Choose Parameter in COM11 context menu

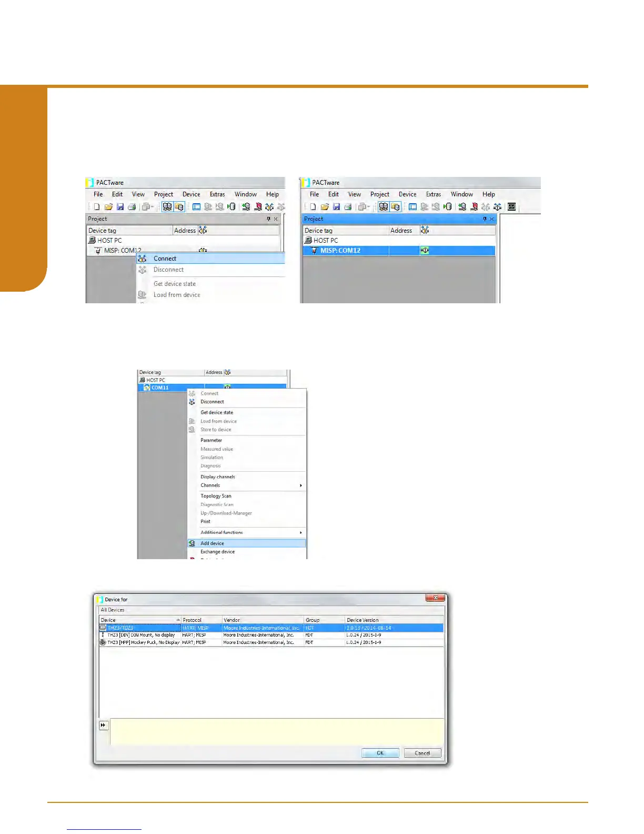(x=246, y=440)
